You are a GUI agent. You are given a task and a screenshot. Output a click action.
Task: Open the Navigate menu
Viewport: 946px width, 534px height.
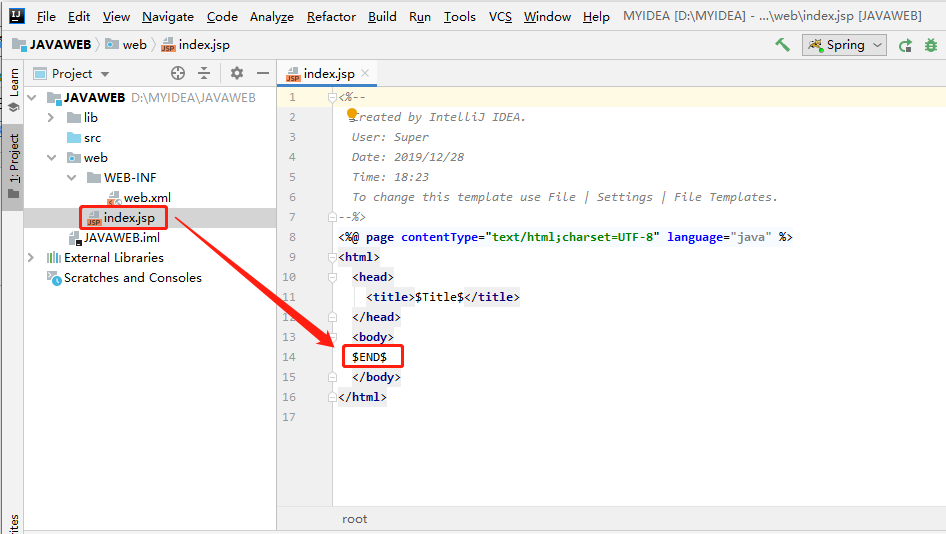coord(168,17)
